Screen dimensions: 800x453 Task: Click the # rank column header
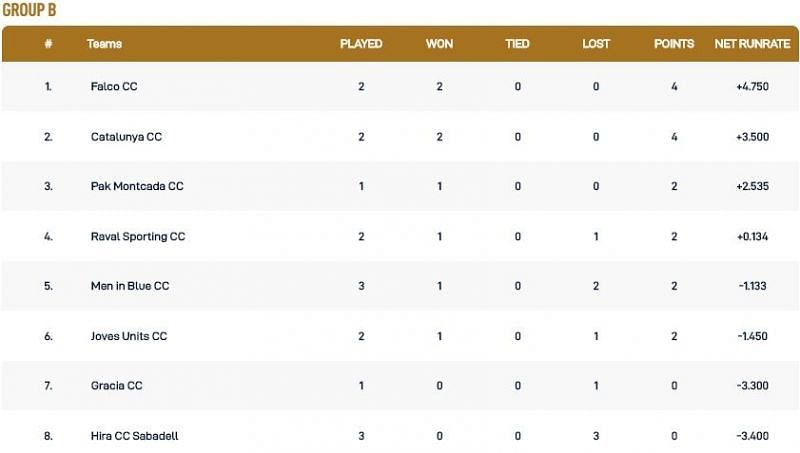(x=48, y=44)
